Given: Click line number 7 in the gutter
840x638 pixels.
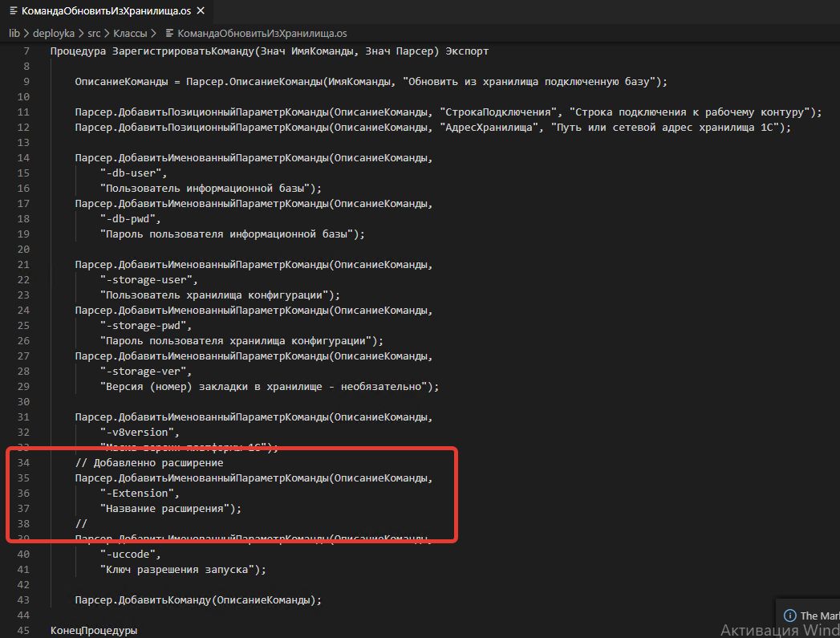Looking at the screenshot, I should (26, 51).
